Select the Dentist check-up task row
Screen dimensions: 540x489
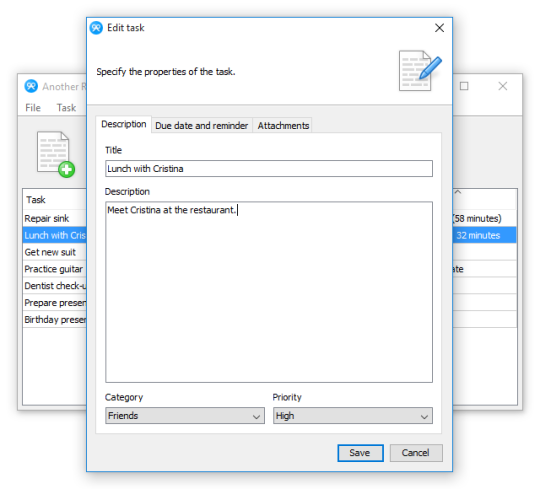click(55, 286)
